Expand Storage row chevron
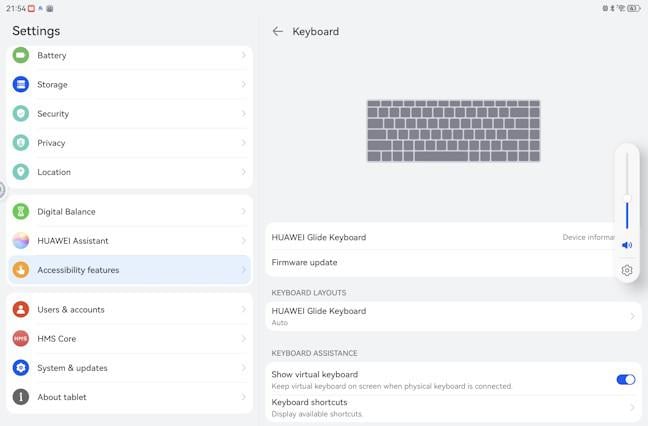Viewport: 648px width, 426px height. pyautogui.click(x=243, y=84)
